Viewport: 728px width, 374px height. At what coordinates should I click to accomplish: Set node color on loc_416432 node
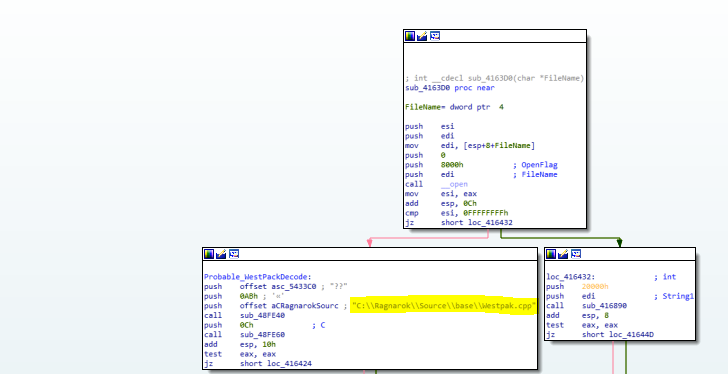551,254
